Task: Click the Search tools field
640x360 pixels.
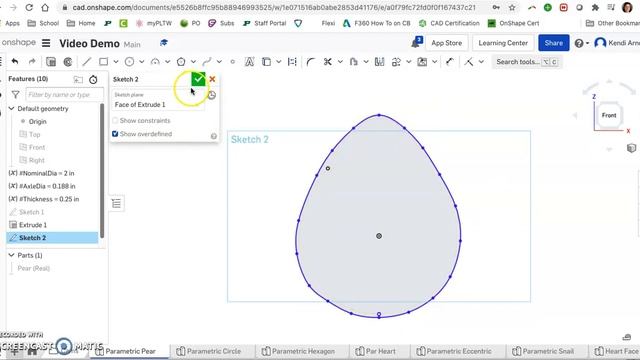Action: click(527, 62)
